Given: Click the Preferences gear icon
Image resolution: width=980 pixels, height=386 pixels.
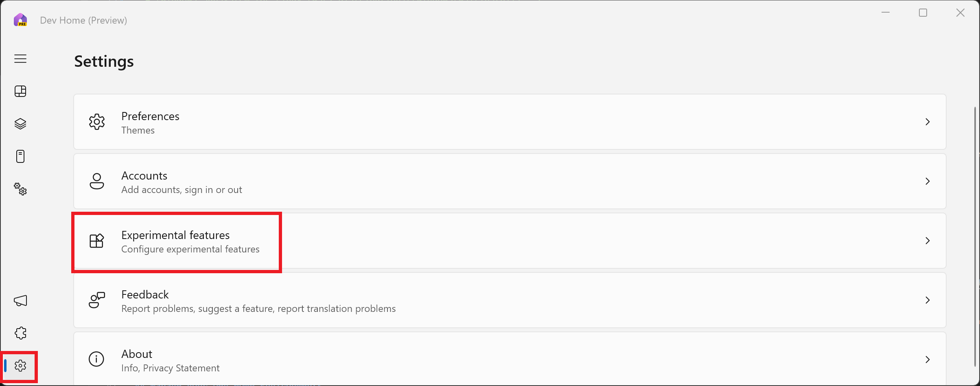Looking at the screenshot, I should (x=97, y=122).
